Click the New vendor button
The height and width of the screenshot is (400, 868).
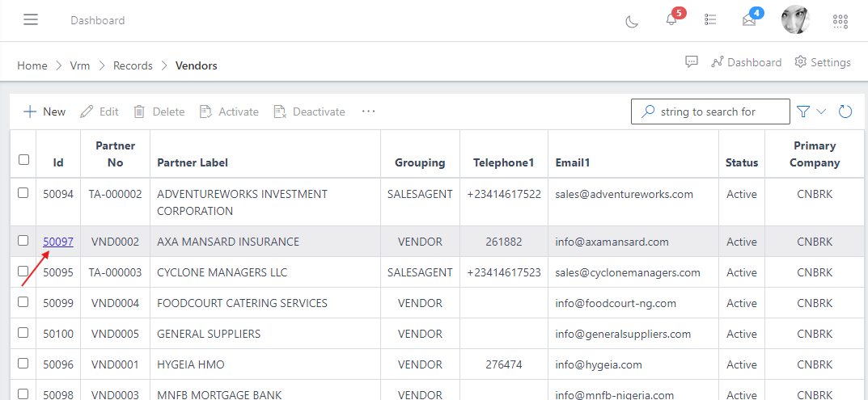[x=44, y=112]
